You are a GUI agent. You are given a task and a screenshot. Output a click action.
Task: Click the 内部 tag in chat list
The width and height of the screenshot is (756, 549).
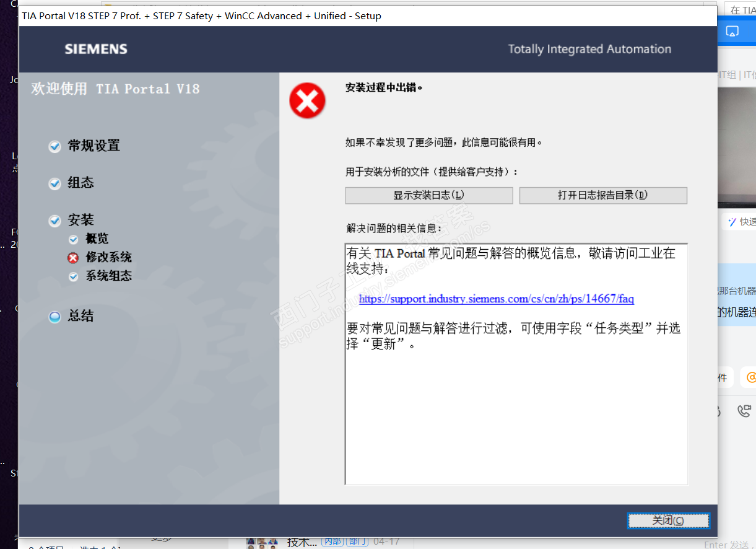(332, 542)
